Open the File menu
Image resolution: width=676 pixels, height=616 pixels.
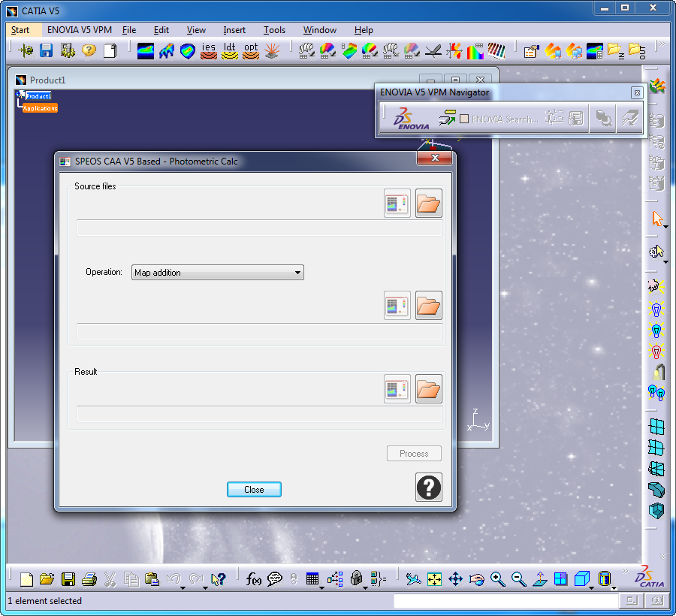tap(129, 30)
